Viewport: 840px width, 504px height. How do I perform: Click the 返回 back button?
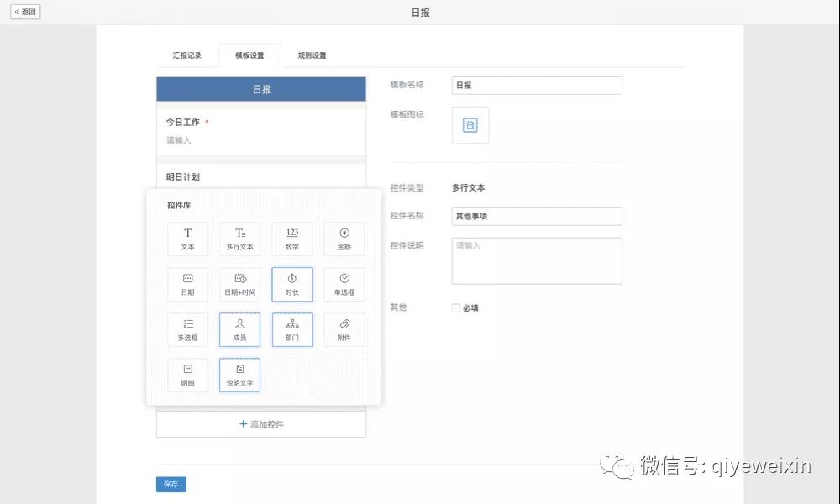tap(25, 12)
